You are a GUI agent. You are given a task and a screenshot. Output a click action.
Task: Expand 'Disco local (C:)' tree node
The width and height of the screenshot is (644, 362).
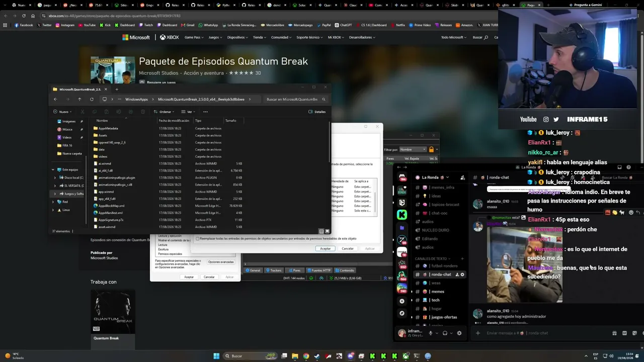55,177
